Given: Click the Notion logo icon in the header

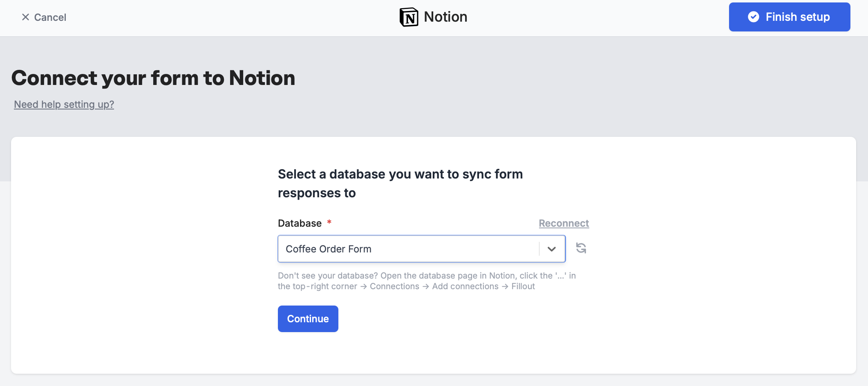Looking at the screenshot, I should pyautogui.click(x=409, y=17).
